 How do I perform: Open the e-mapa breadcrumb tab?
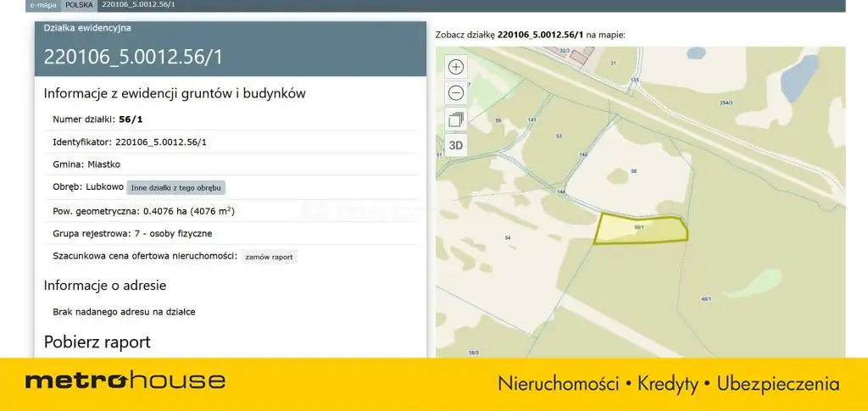click(x=42, y=4)
